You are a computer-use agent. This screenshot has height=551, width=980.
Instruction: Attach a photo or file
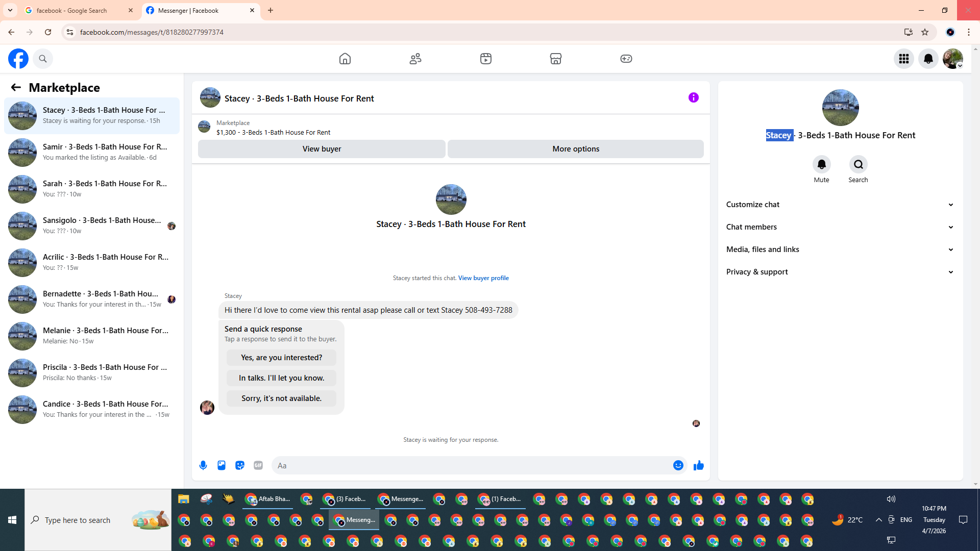click(222, 465)
